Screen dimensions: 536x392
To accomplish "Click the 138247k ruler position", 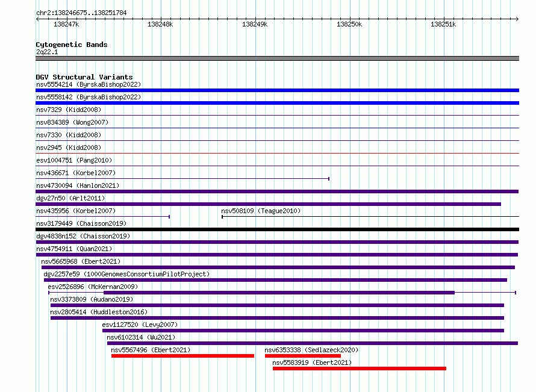I will point(66,24).
